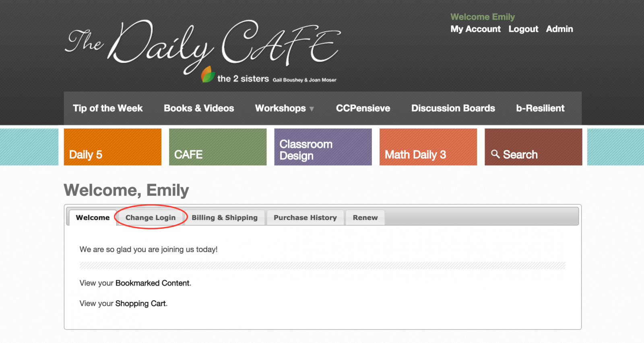Viewport: 644px width, 343px height.
Task: Select the Renew tab
Action: pyautogui.click(x=365, y=218)
